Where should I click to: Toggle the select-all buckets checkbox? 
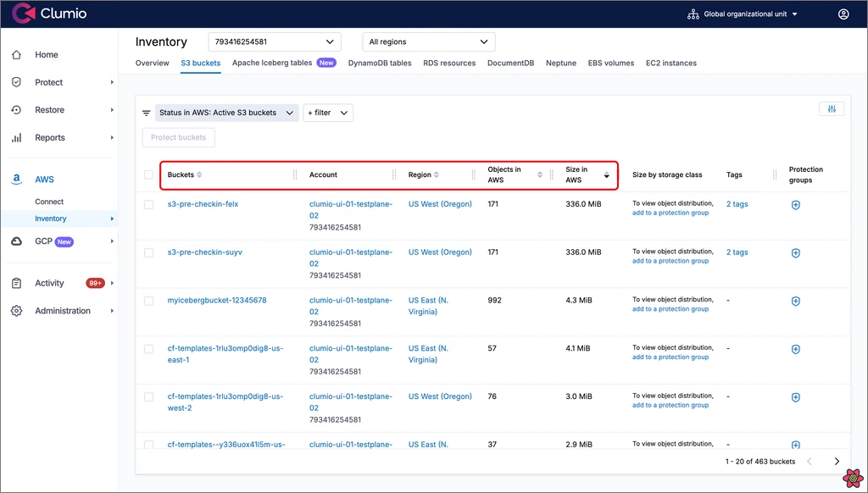(148, 174)
